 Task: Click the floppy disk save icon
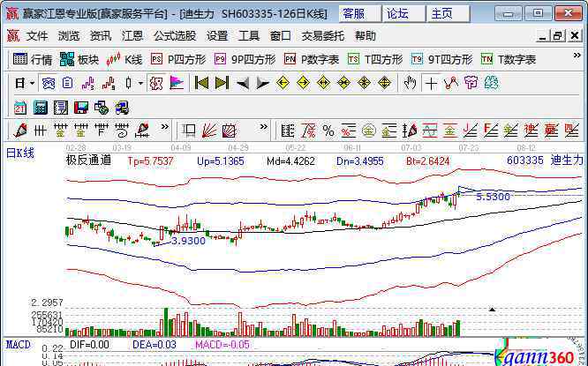[81, 108]
